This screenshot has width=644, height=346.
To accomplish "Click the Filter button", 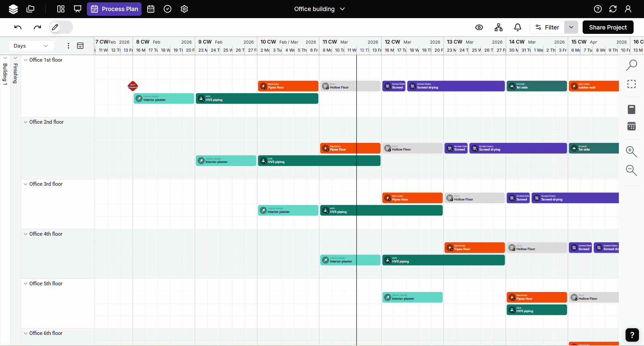I will pyautogui.click(x=547, y=27).
